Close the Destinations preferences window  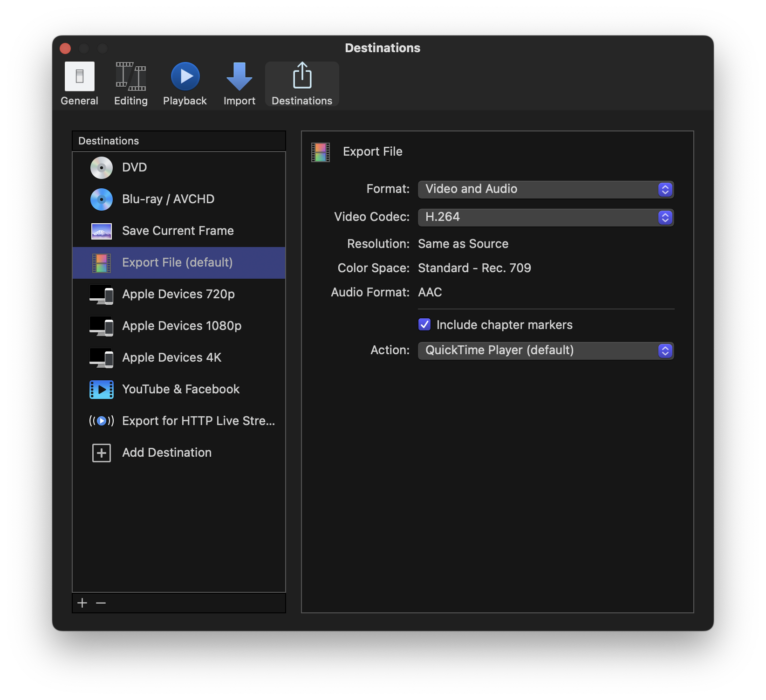65,48
